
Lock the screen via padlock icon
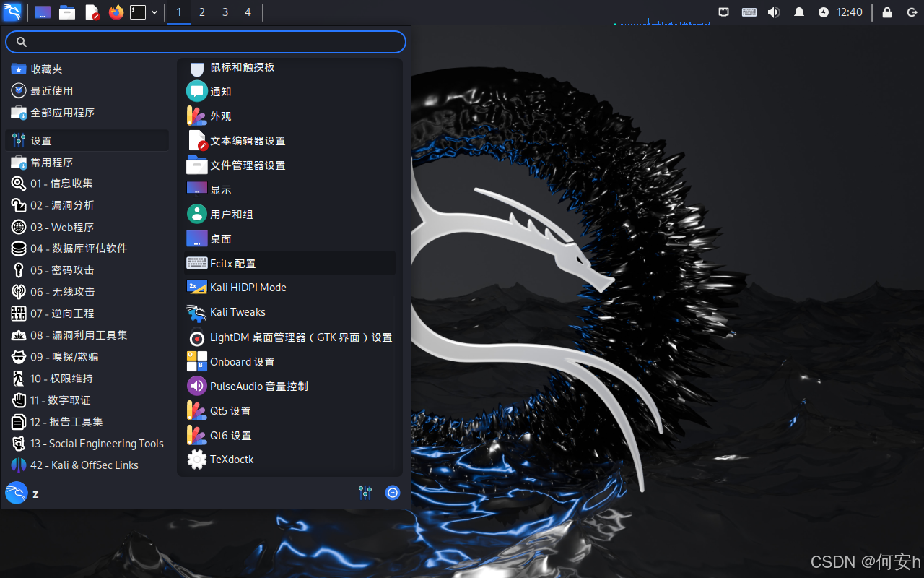[x=887, y=12]
